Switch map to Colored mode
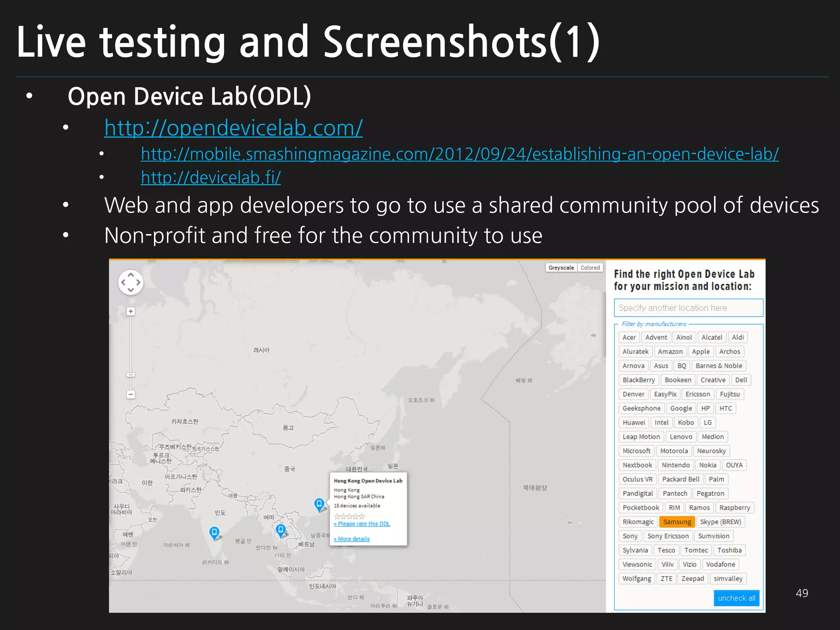Viewport: 840px width, 630px height. point(590,268)
